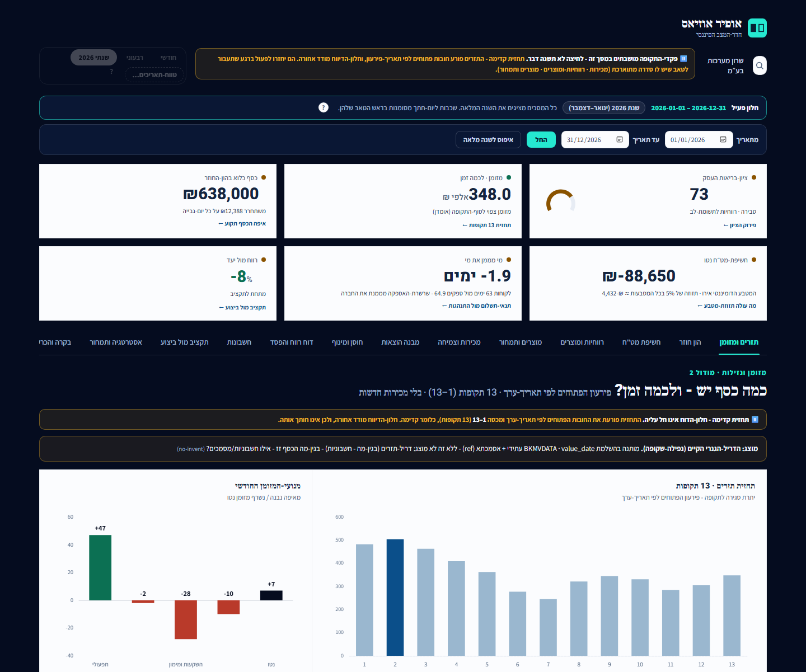Click the עד תאריך date field showing 31/12/2026

coord(595,139)
